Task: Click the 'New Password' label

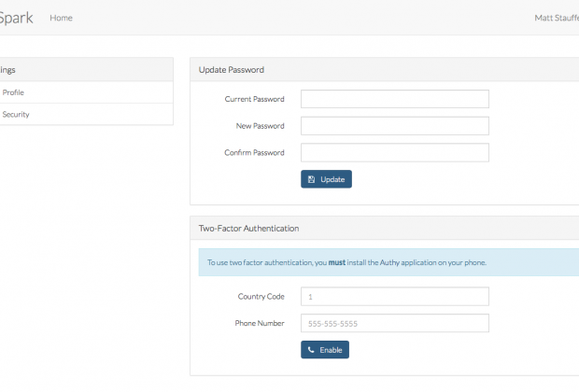Action: (260, 126)
